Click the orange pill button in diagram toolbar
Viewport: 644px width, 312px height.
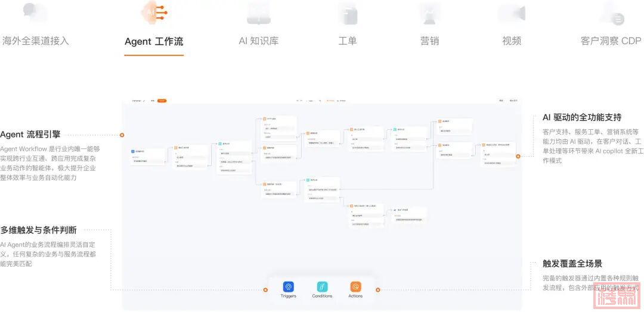click(x=162, y=101)
